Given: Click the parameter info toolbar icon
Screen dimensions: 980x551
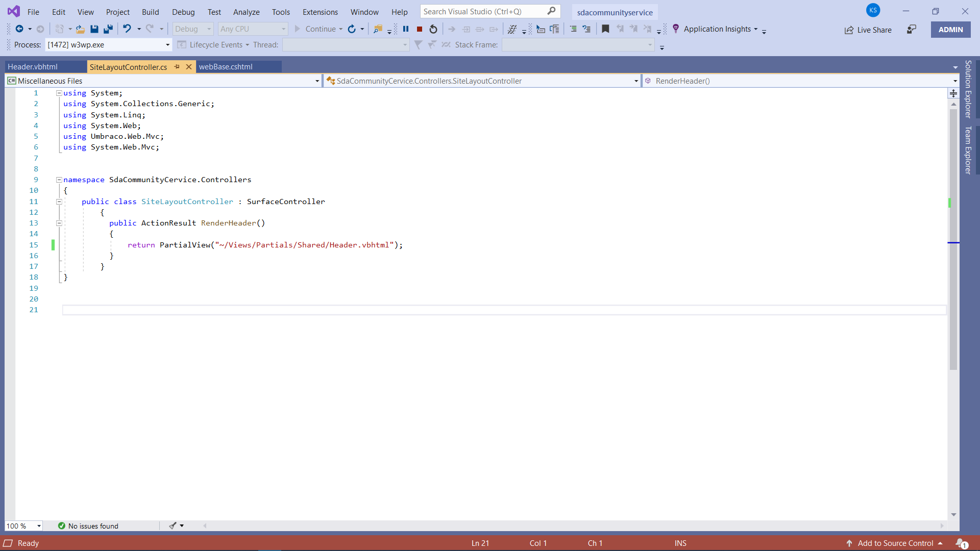Looking at the screenshot, I should pos(554,29).
